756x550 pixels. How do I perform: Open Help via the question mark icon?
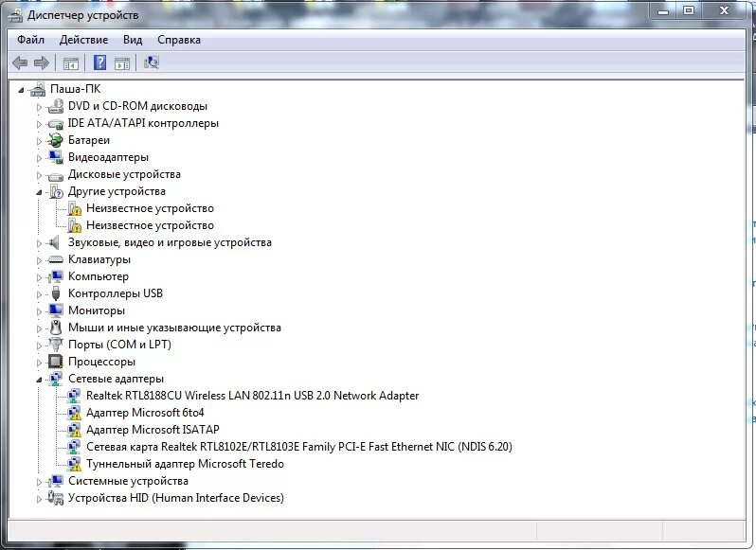point(99,62)
